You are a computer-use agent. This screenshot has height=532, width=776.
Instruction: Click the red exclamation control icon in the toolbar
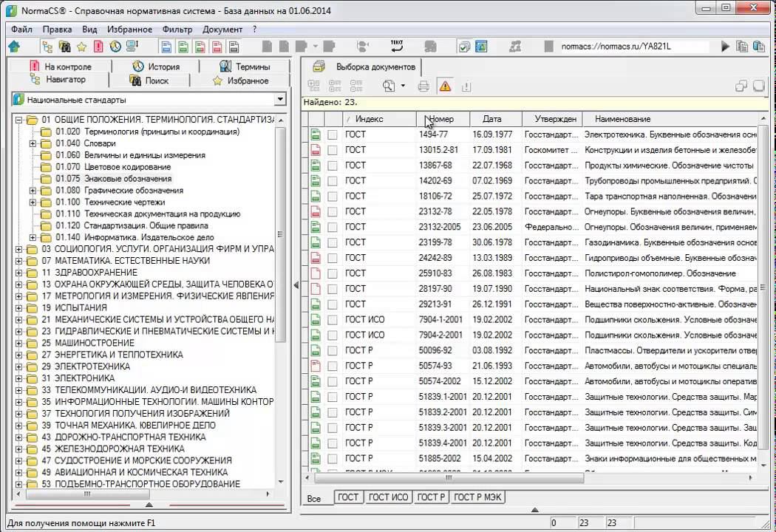98,47
